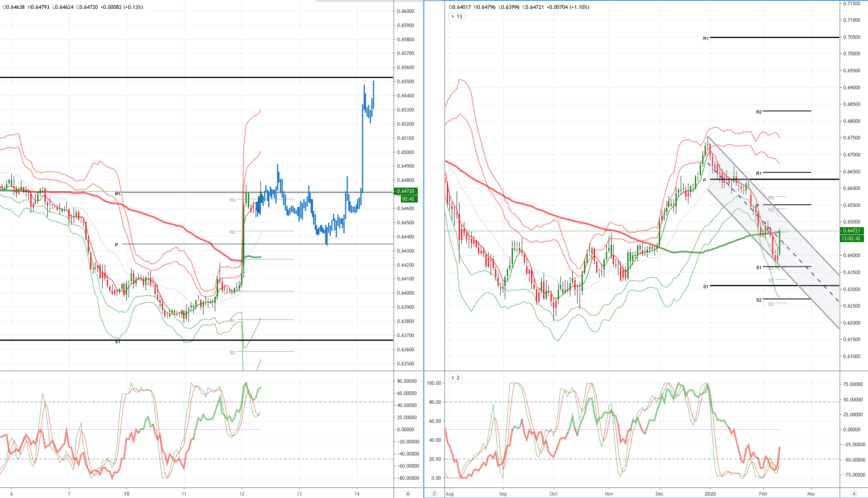Click the Dec label on time axis
This screenshot has height=498, width=868.
659,494
